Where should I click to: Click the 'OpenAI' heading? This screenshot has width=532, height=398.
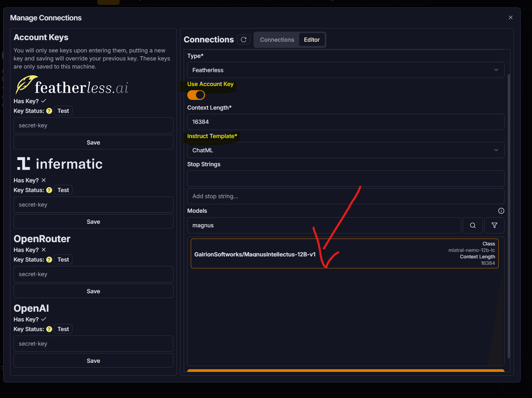31,308
